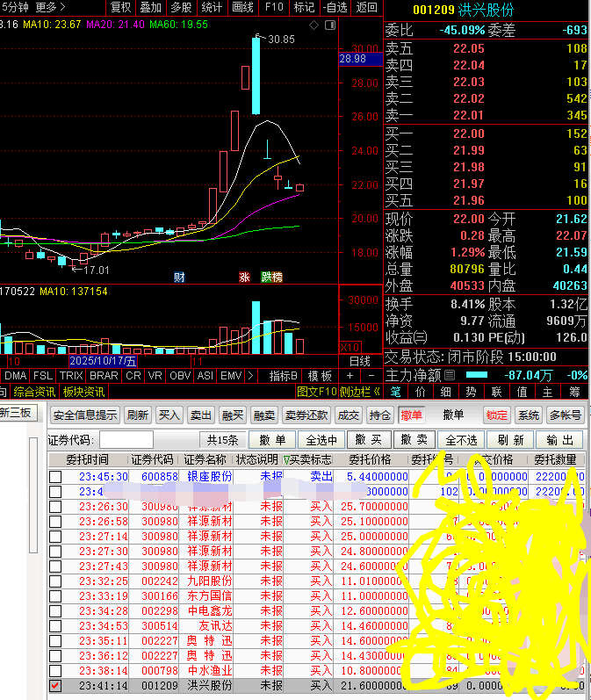The height and width of the screenshot is (700, 591).
Task: Check the 中电鑫龙 order checkbox
Action: tap(55, 611)
